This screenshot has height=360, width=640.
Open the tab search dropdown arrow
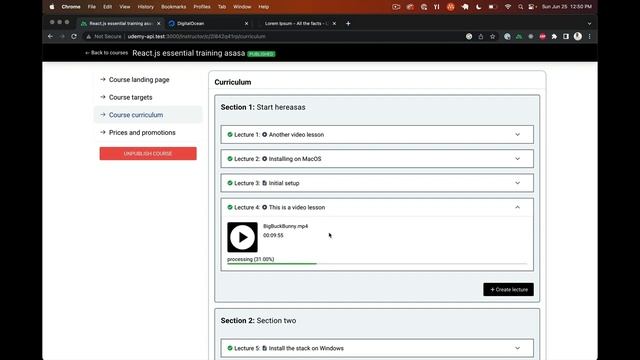[x=589, y=23]
